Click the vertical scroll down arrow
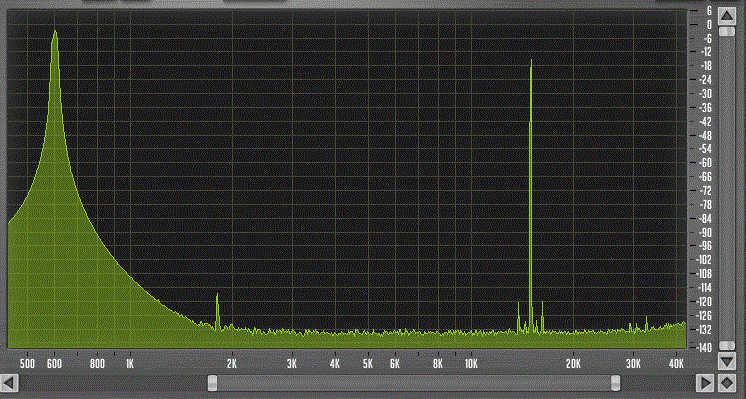Screen dimensions: 746x399 pos(726,362)
